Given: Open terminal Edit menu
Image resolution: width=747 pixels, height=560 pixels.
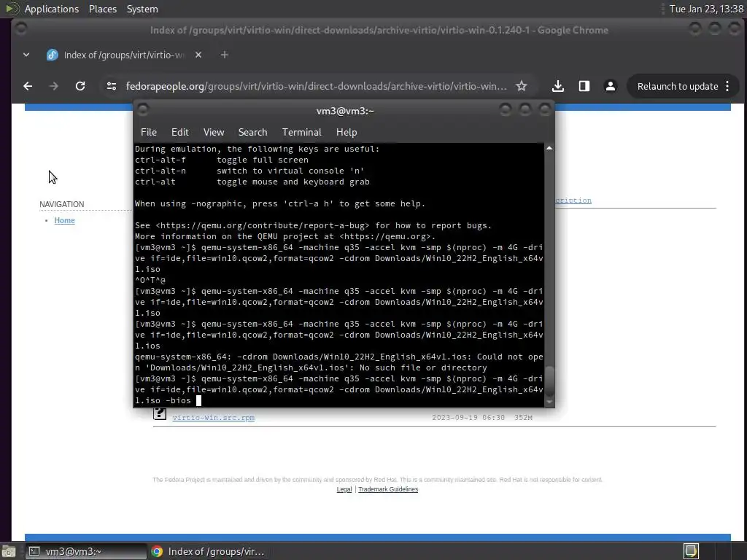Looking at the screenshot, I should click(x=180, y=133).
